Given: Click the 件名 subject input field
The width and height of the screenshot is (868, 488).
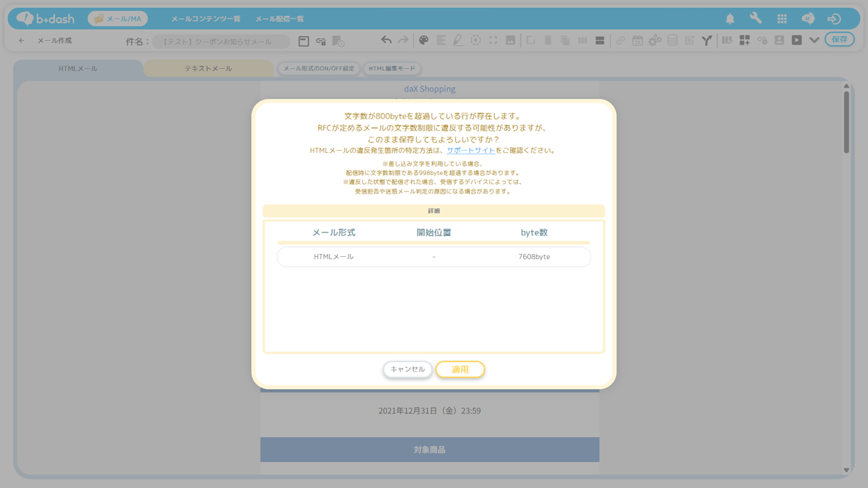Looking at the screenshot, I should [221, 42].
